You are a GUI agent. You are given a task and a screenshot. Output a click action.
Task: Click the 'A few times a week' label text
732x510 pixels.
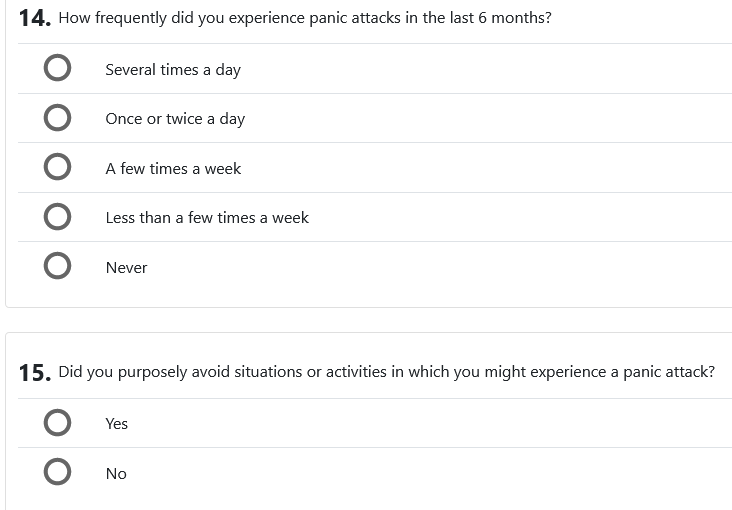(x=173, y=169)
